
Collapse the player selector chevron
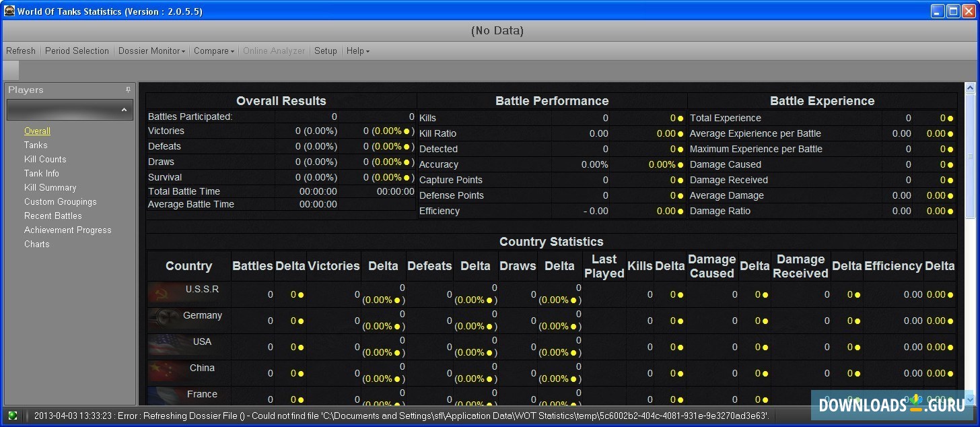(125, 110)
